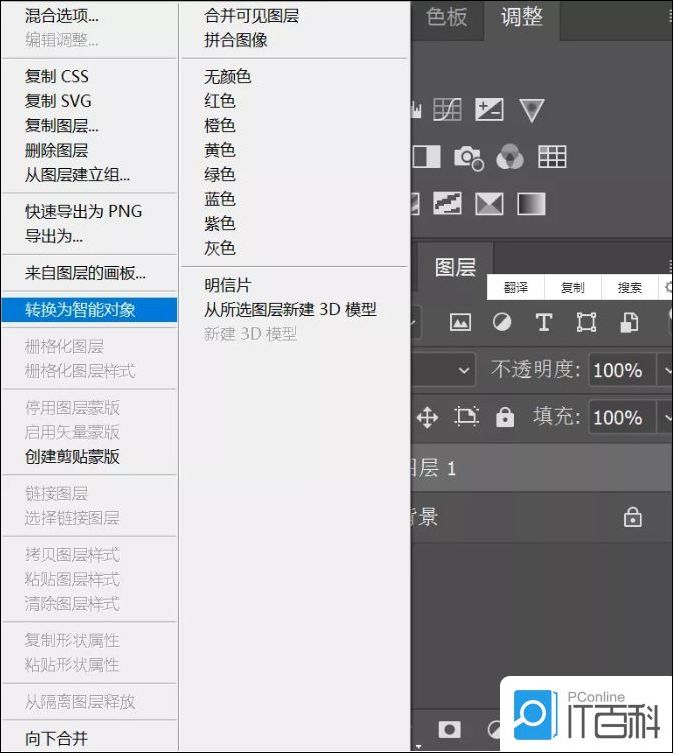Screen dimensions: 673x753
Task: Click the 翻译 popup button
Action: [515, 287]
